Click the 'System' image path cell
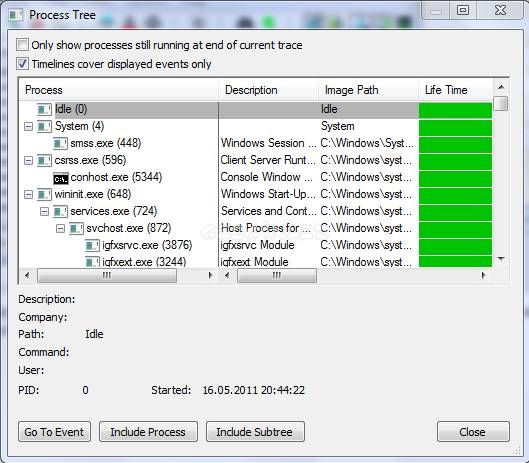529x463 pixels. point(337,126)
